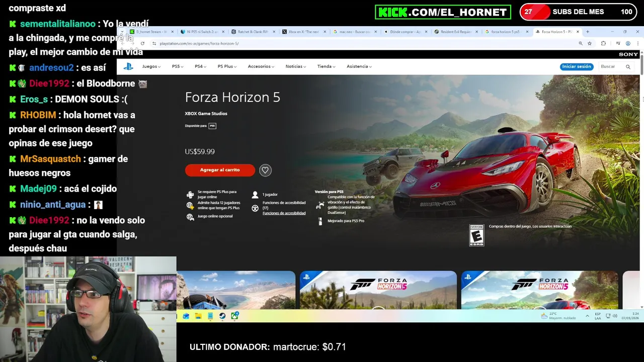
Task: Click the ESRB Everyone rating badge
Action: pyautogui.click(x=476, y=235)
